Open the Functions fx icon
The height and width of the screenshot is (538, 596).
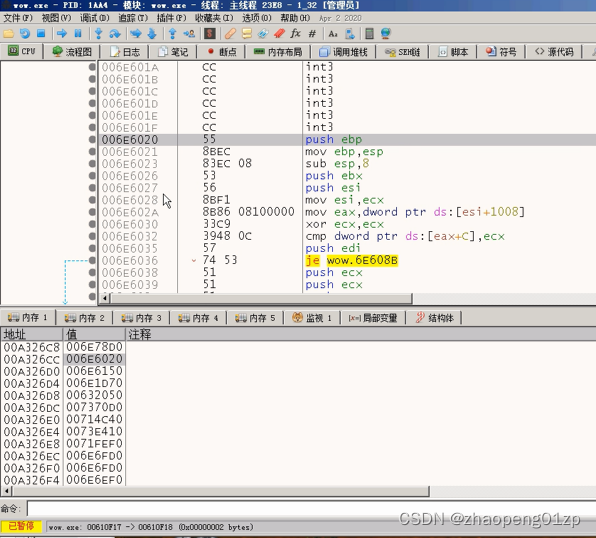pos(295,33)
